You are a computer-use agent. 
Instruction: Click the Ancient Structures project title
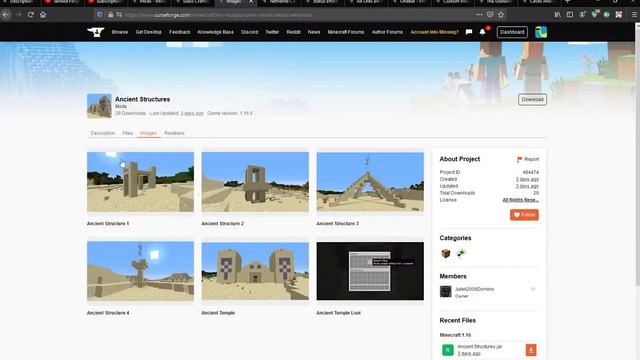[142, 99]
